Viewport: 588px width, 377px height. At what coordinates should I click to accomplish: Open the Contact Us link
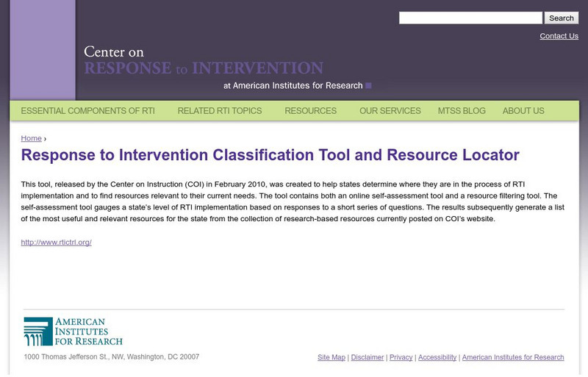(x=559, y=36)
